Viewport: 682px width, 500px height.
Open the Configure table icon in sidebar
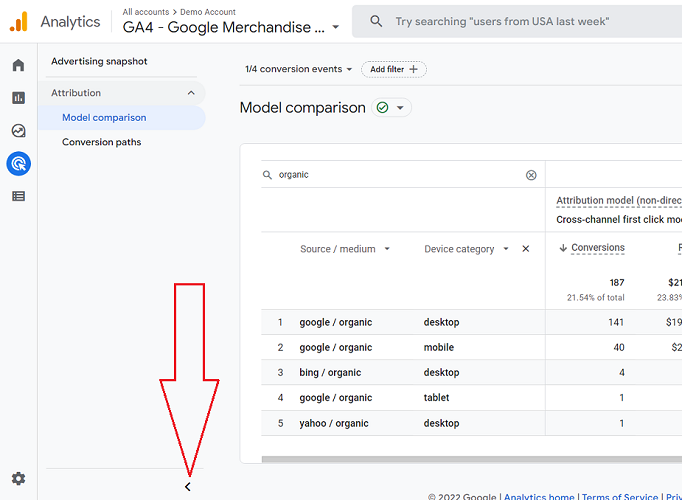(x=18, y=196)
